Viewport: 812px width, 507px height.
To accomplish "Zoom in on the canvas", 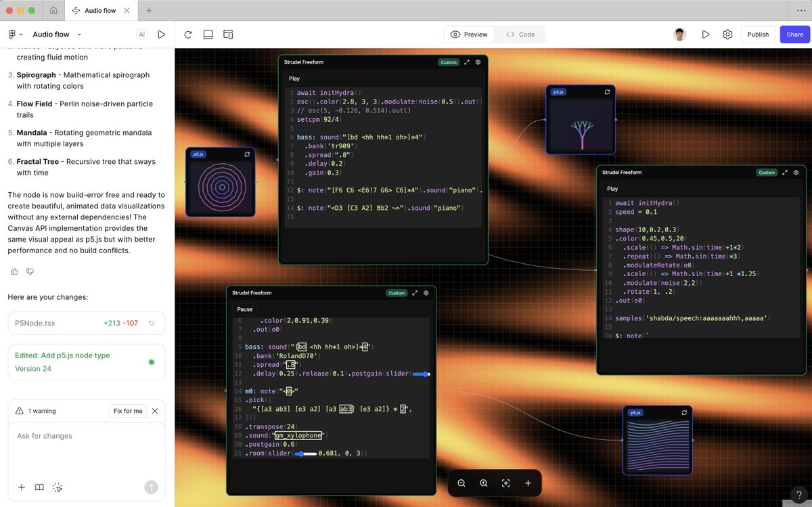I will [x=484, y=483].
